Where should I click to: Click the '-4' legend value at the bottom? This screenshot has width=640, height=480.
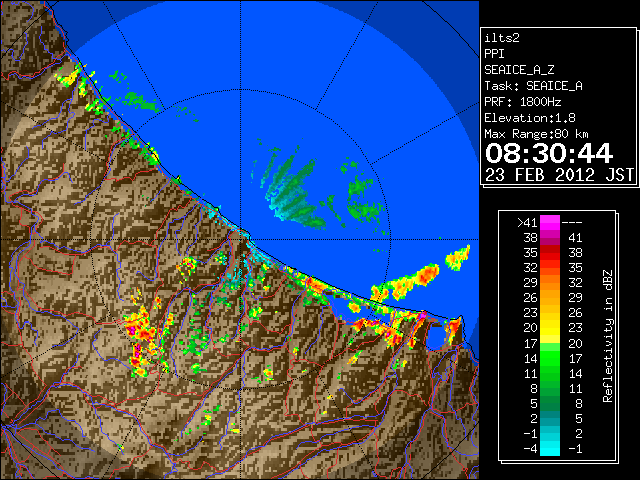(x=530, y=449)
